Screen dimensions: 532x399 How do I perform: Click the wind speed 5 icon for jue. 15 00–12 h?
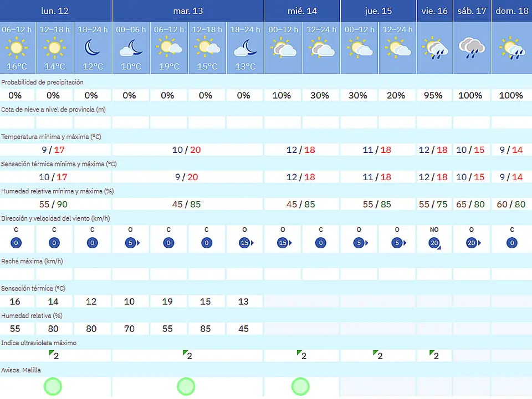(x=360, y=243)
